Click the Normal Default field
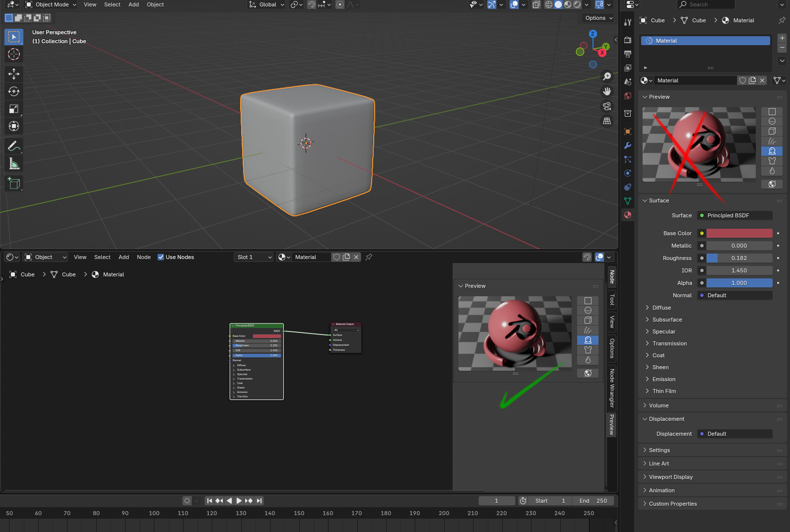790x532 pixels. click(735, 295)
